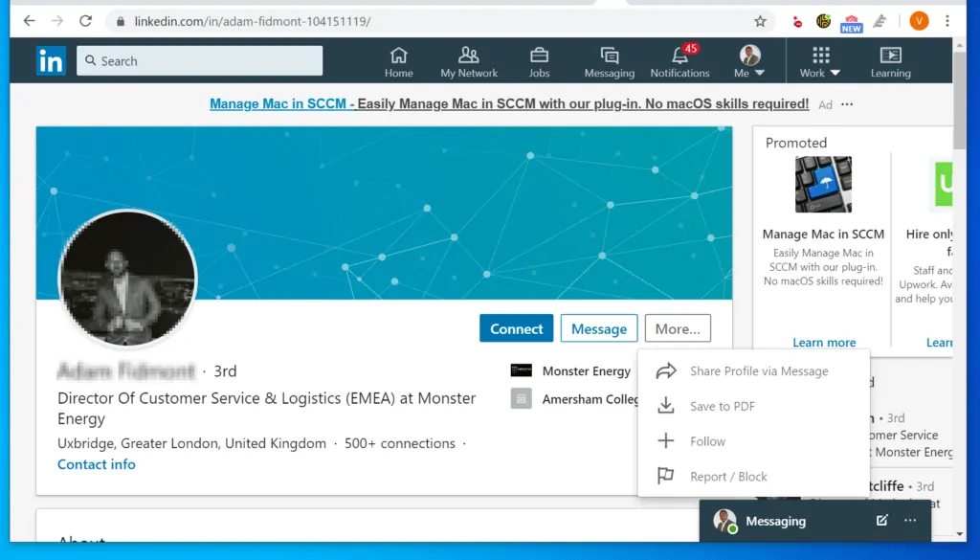The height and width of the screenshot is (560, 980).
Task: Click the Amersham College name
Action: pyautogui.click(x=590, y=399)
